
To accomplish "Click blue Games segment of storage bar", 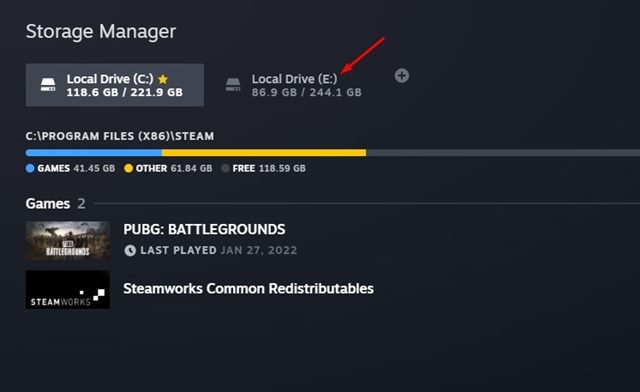I will coord(93,153).
